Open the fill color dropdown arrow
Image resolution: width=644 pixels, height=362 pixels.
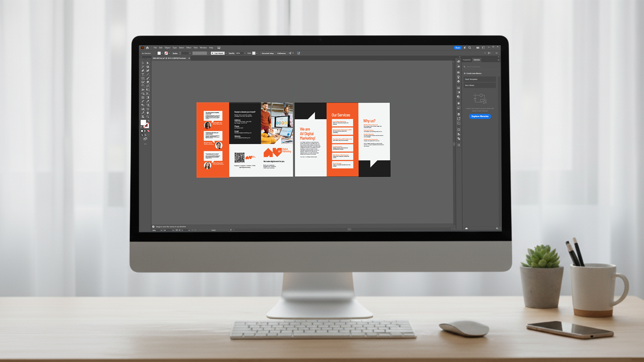pyautogui.click(x=162, y=53)
